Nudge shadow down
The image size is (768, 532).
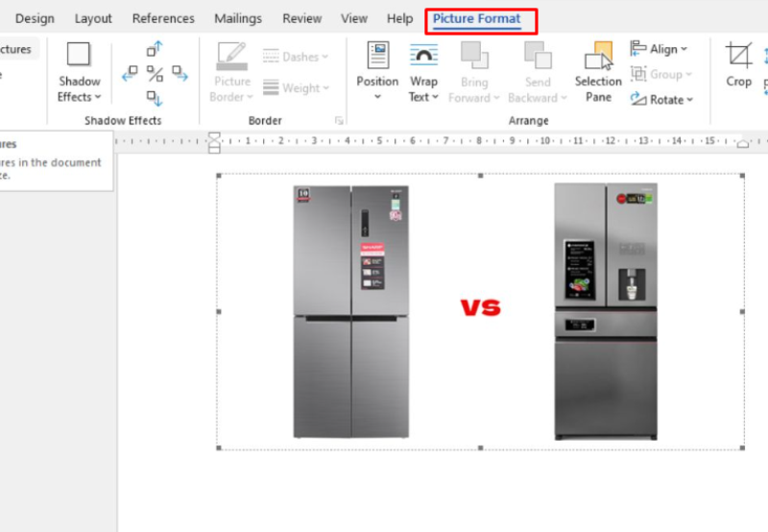point(155,99)
